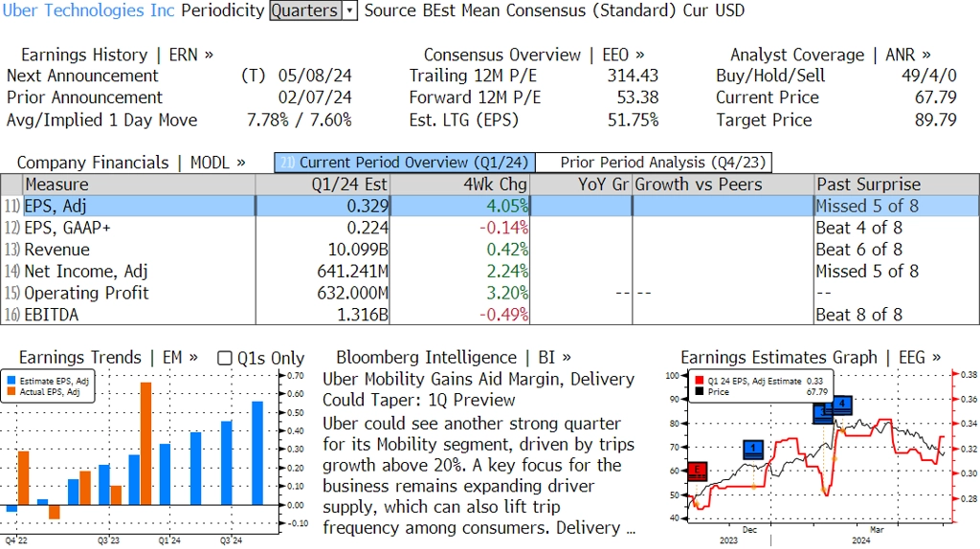The image size is (980, 549).
Task: Click the Actual EPS, Adj orange legend swatch
Action: [x=11, y=391]
